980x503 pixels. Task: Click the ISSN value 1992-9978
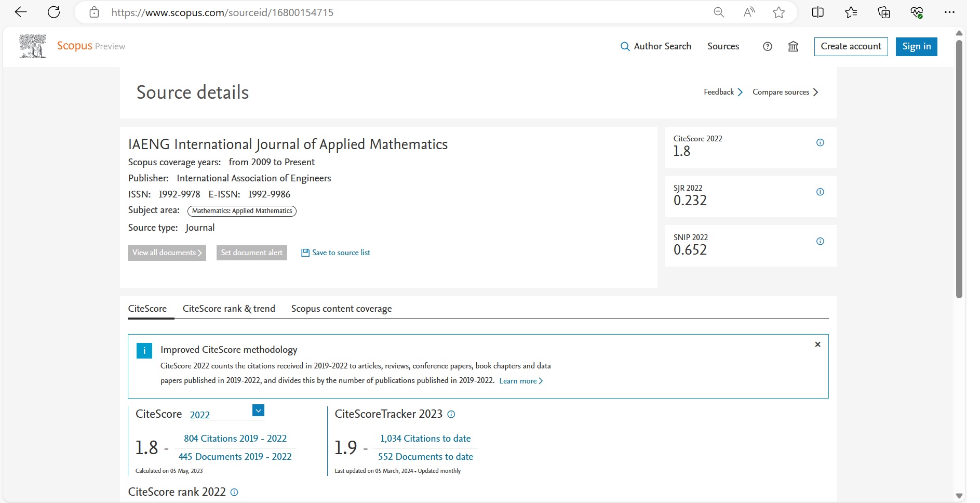[x=179, y=194]
